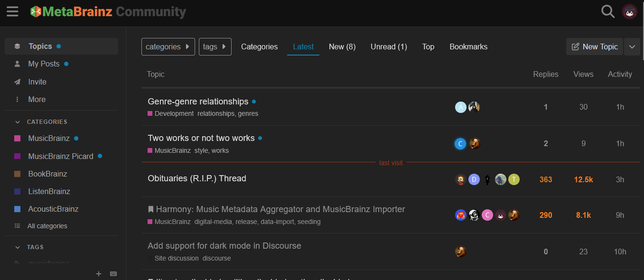Open the Bookmarks tab
The height and width of the screenshot is (280, 644).
click(x=468, y=47)
